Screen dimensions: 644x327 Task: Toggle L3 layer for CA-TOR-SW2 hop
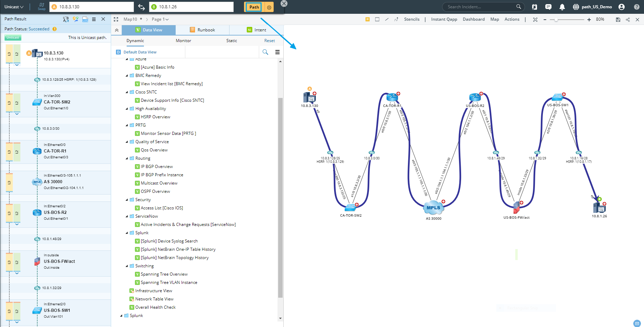coord(9,103)
